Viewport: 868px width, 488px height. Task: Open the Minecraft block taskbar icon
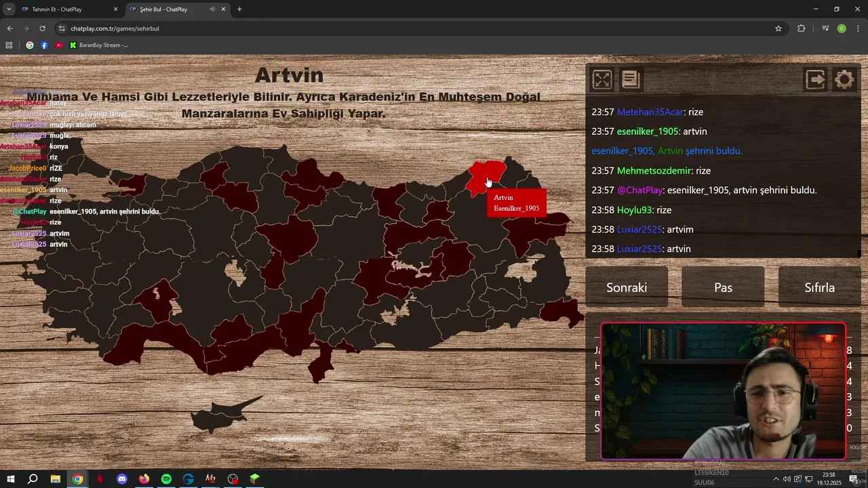[x=255, y=479]
